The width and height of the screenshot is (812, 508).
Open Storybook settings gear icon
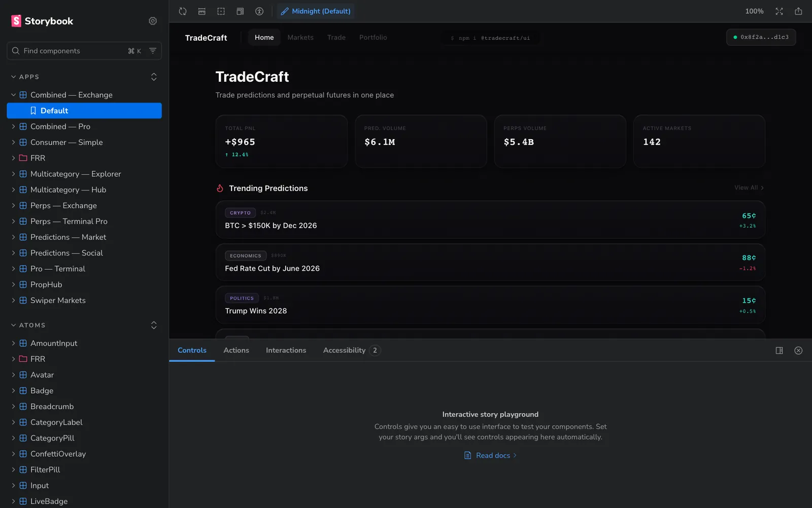[153, 21]
